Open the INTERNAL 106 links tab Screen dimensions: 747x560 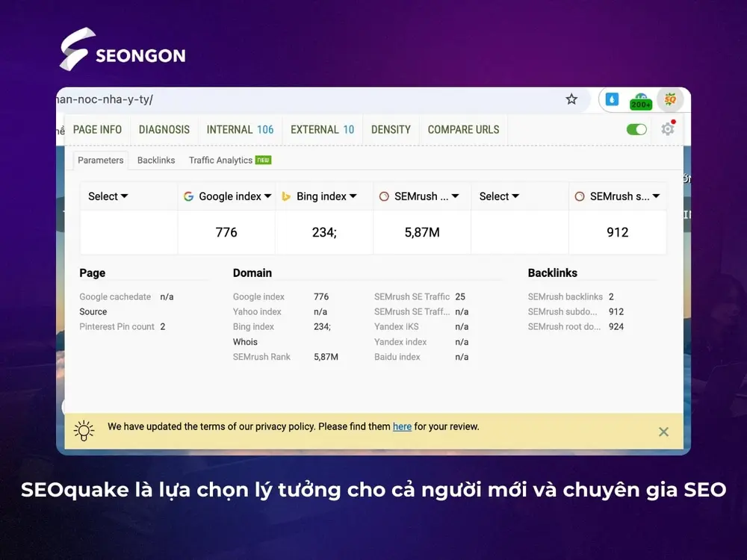240,129
